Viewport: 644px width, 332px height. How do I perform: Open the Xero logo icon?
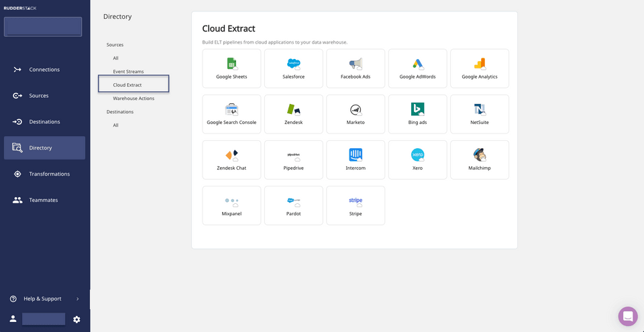(418, 155)
